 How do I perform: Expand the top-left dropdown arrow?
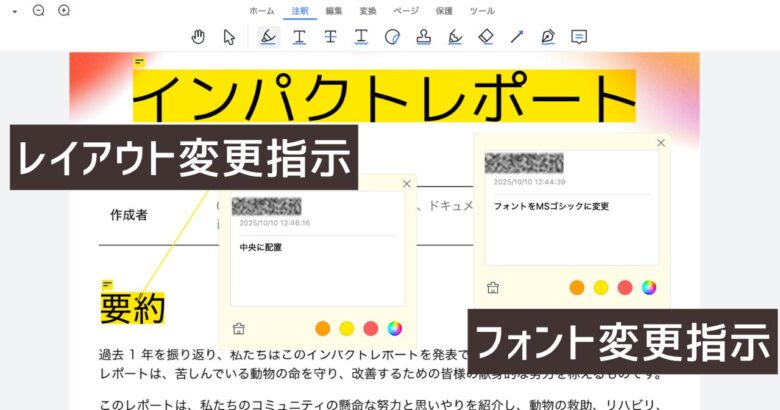tap(15, 11)
